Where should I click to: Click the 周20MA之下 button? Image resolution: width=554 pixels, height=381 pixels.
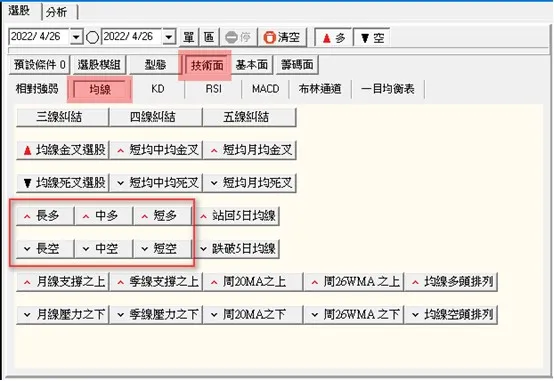[x=252, y=315]
